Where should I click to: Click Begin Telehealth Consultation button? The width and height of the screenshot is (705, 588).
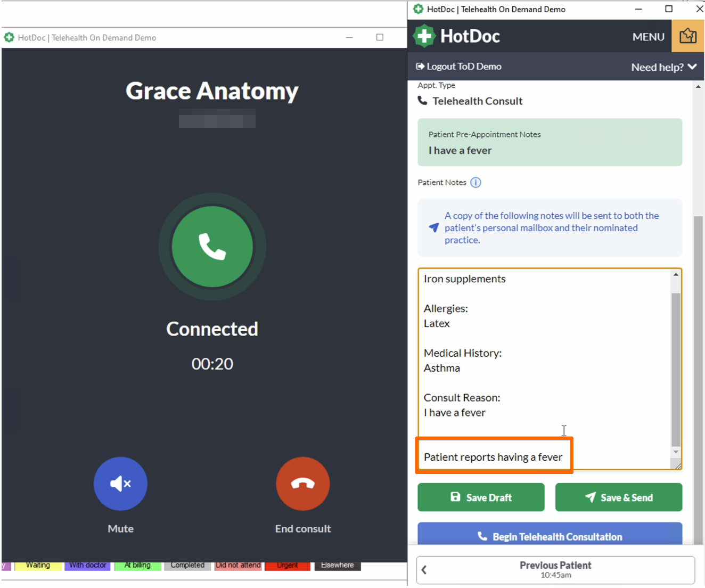pyautogui.click(x=550, y=534)
